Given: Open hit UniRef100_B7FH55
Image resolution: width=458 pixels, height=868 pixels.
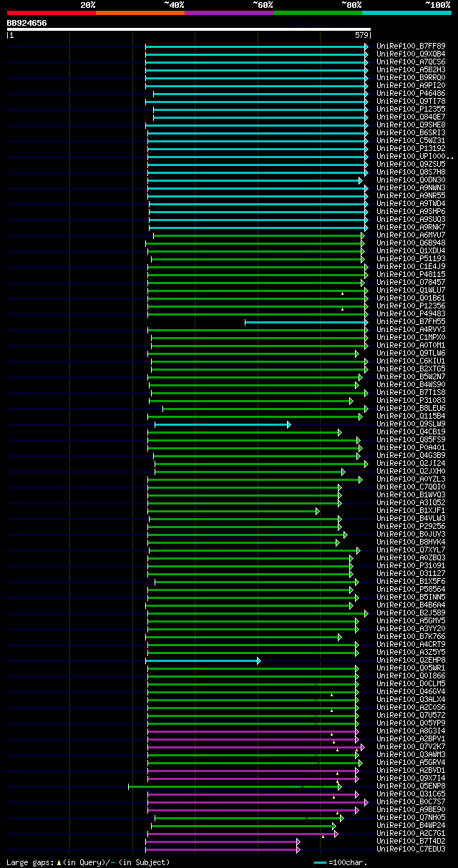Looking at the screenshot, I should 411,322.
